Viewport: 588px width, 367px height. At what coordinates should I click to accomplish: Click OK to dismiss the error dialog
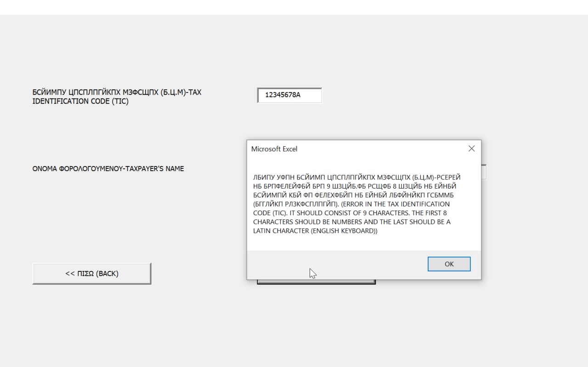tap(449, 264)
